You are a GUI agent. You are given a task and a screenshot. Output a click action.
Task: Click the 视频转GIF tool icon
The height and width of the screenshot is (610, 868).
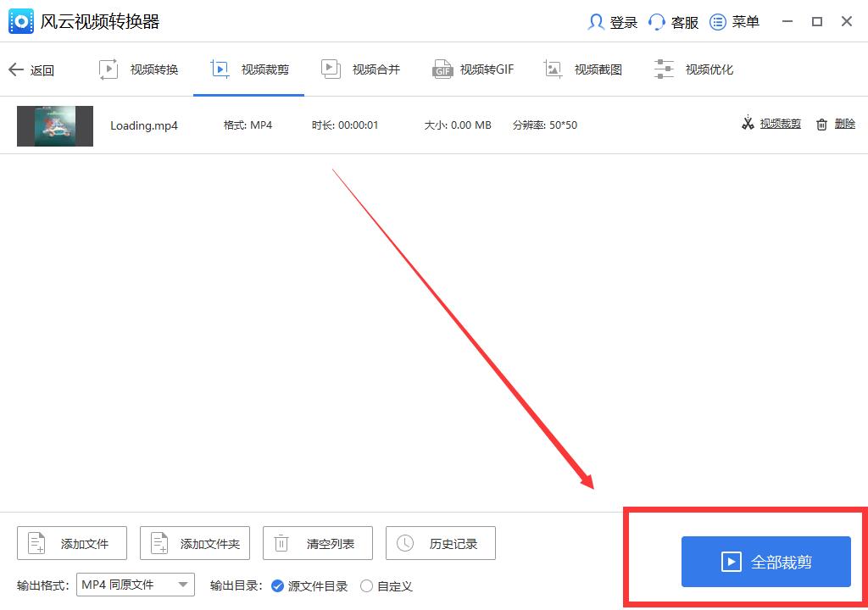442,69
